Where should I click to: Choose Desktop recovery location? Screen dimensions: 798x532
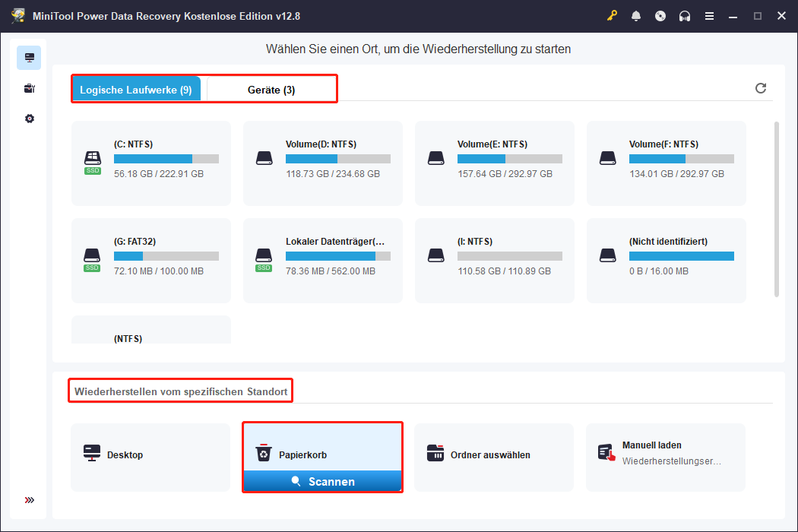tap(150, 458)
